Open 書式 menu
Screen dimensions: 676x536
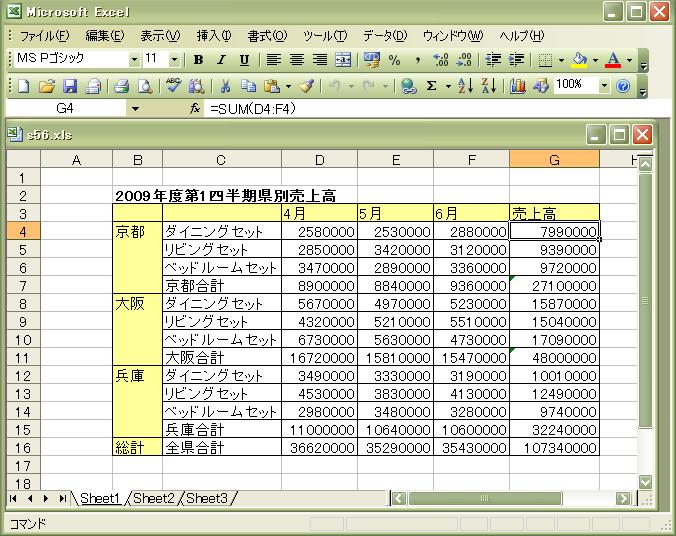coord(267,36)
